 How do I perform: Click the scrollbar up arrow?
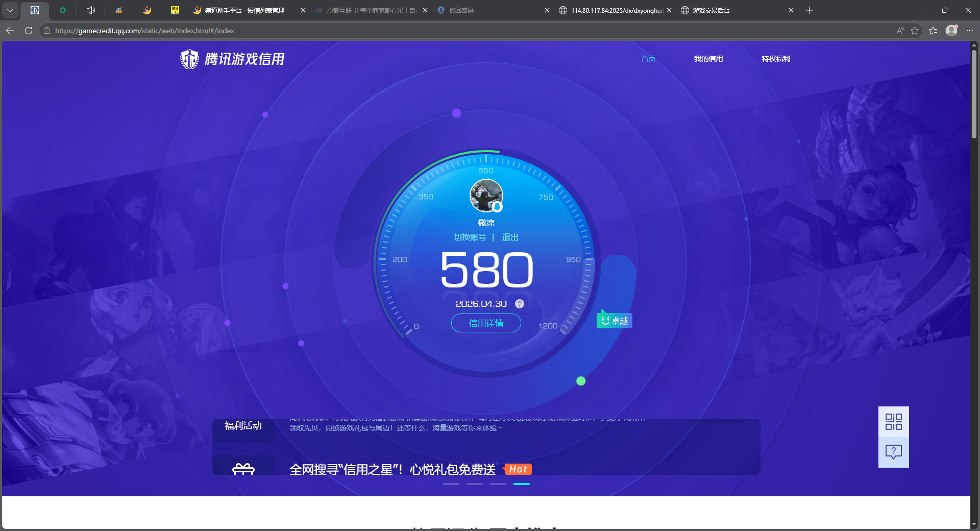click(x=974, y=45)
